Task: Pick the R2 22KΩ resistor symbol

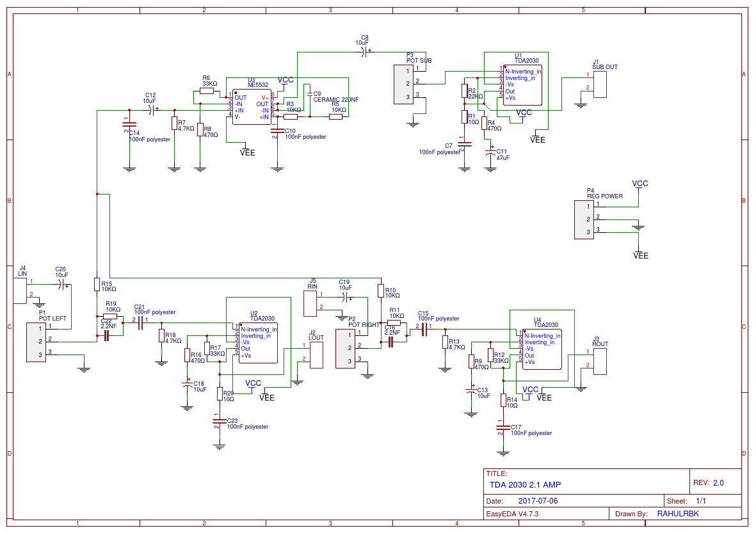Action: coord(464,91)
